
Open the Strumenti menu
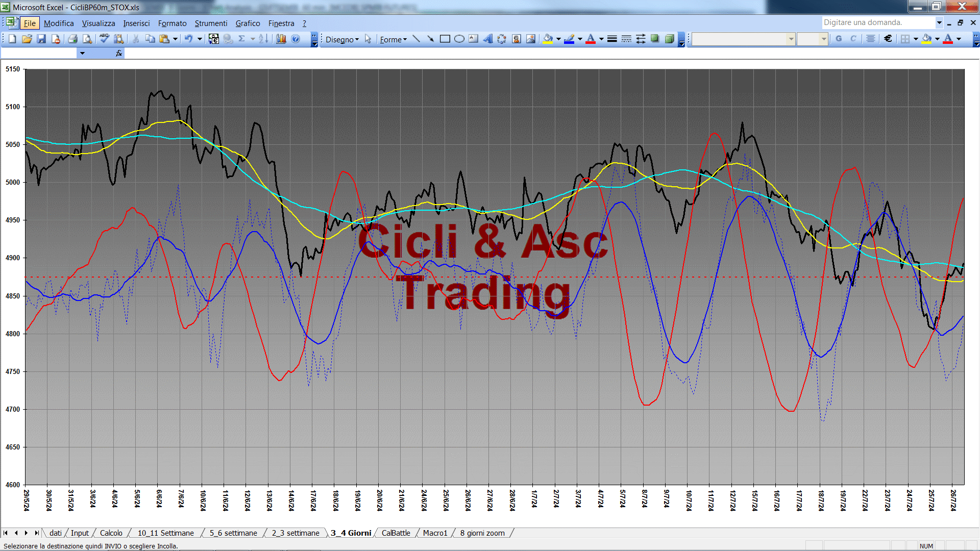(x=211, y=23)
